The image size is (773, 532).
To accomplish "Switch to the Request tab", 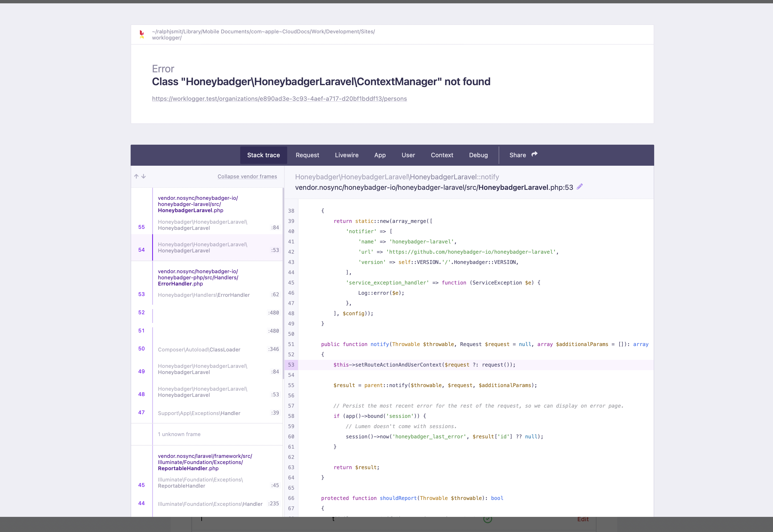I will click(307, 155).
